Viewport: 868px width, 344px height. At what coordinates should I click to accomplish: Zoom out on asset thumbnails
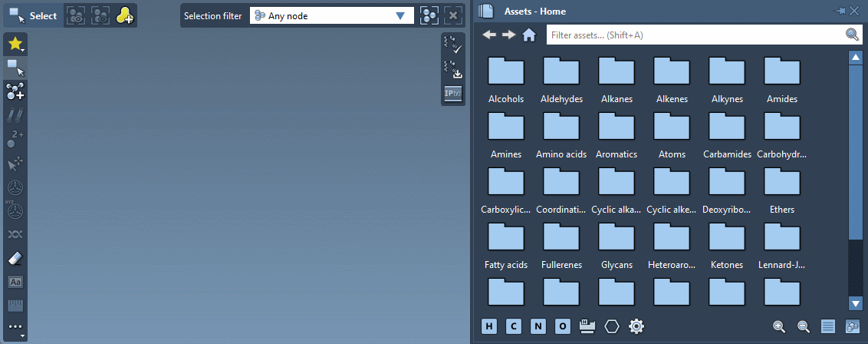coord(804,326)
